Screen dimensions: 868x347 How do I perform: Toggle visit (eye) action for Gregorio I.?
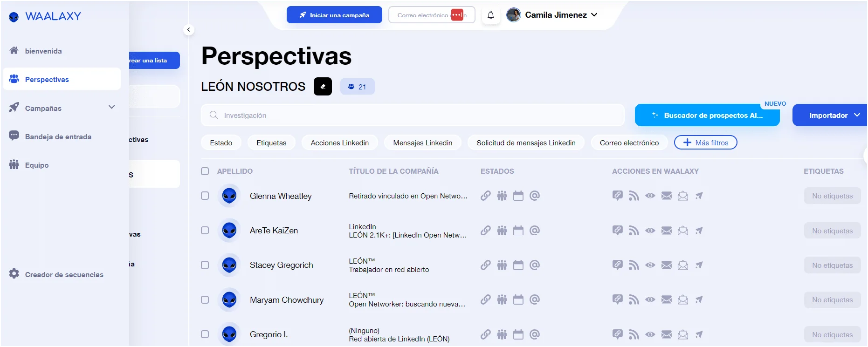(x=650, y=334)
